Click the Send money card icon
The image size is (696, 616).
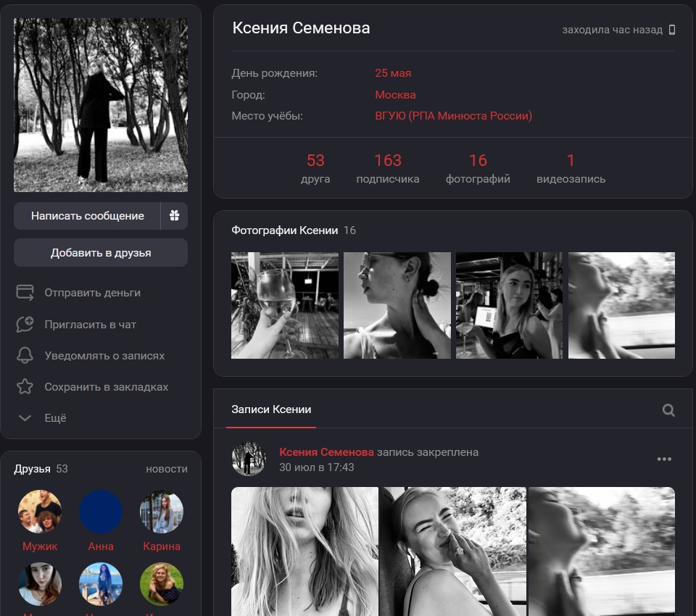[25, 293]
